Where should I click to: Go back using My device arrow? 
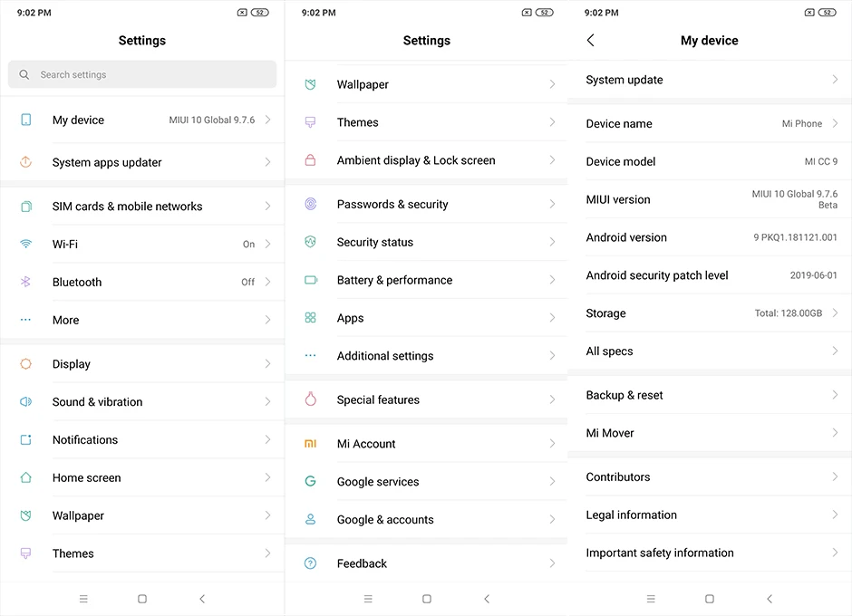coord(591,41)
